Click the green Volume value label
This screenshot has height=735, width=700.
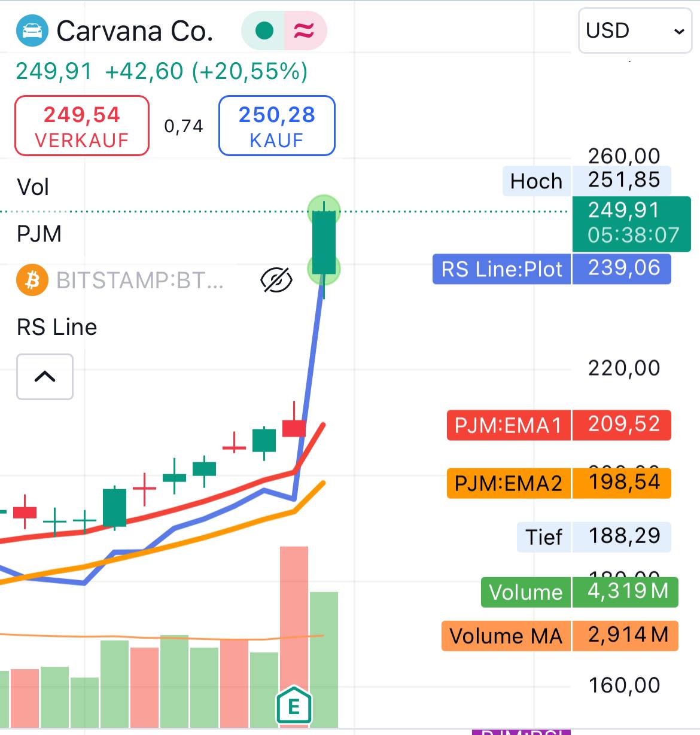click(x=525, y=592)
